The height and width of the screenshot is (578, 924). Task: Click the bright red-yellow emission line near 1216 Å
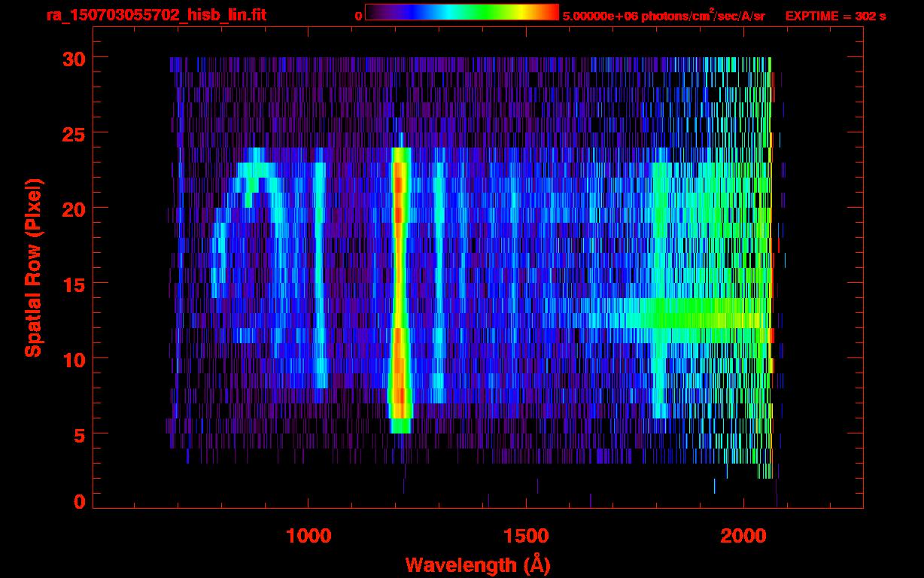[x=400, y=290]
